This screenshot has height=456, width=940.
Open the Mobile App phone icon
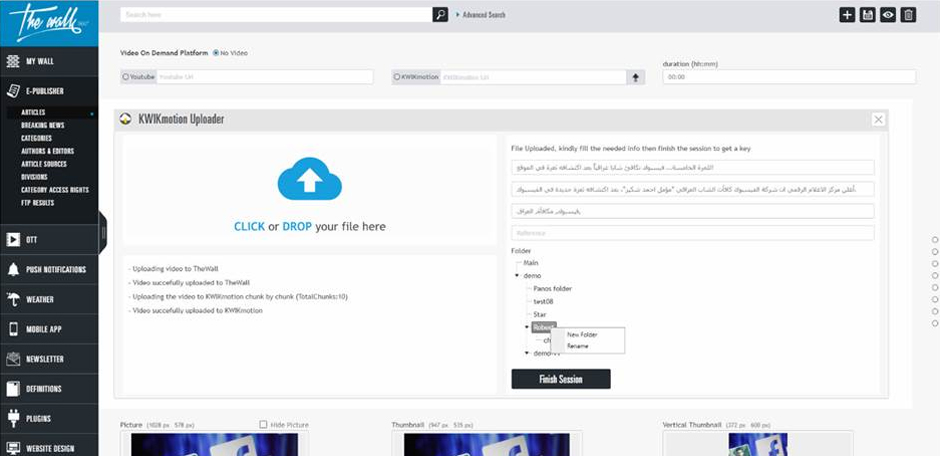click(x=13, y=329)
